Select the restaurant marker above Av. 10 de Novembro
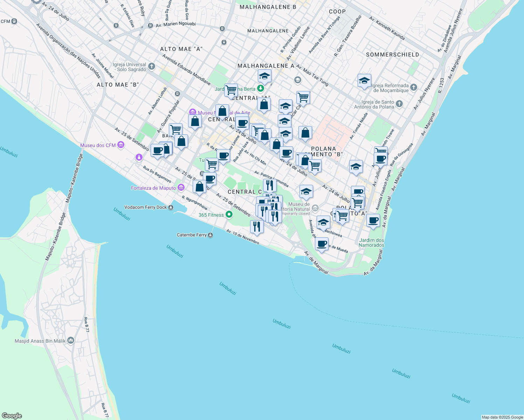This screenshot has height=420, width=524. (x=257, y=226)
